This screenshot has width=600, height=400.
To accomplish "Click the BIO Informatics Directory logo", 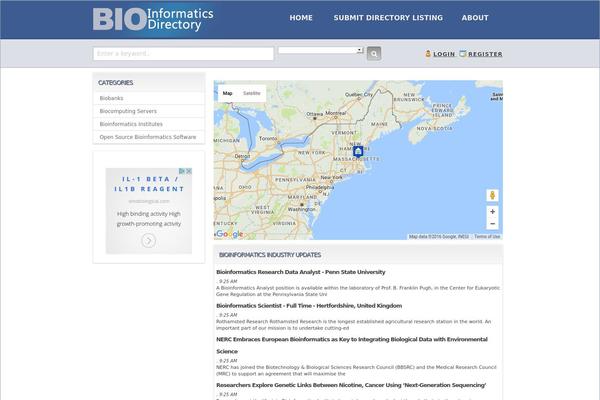I will pos(153,19).
